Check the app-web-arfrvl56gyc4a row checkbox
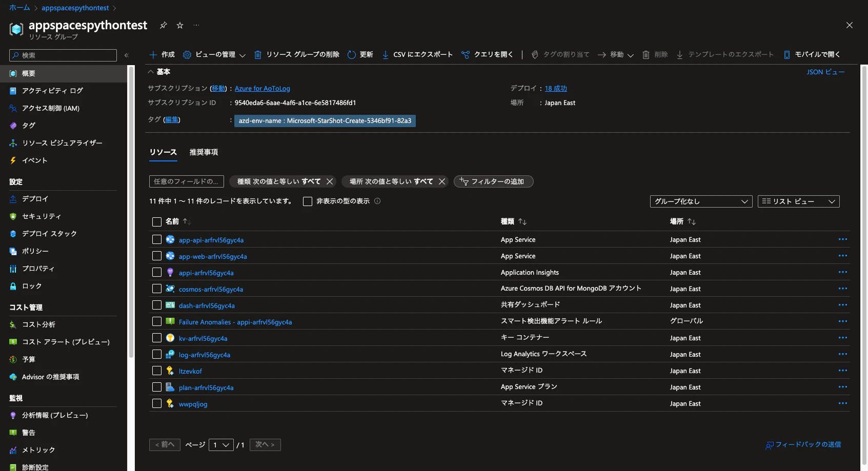Screen dimensions: 868x471 [x=157, y=256]
